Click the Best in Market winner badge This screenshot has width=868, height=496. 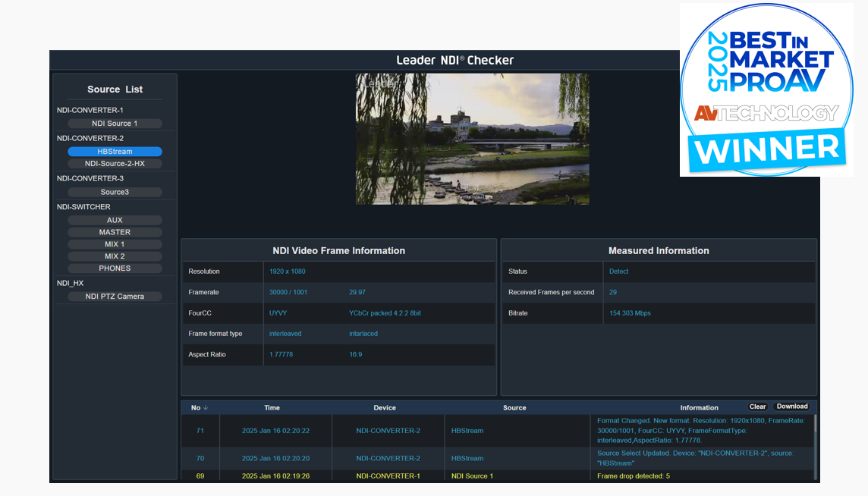[766, 89]
